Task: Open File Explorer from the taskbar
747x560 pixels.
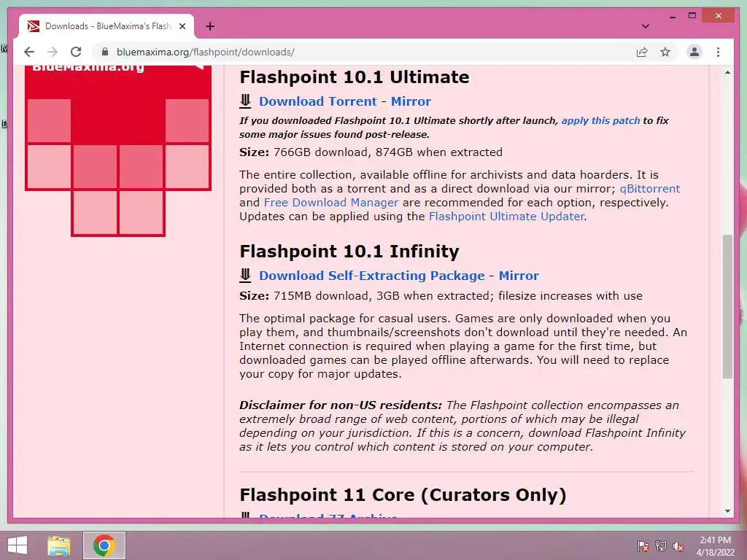Action: (58, 545)
